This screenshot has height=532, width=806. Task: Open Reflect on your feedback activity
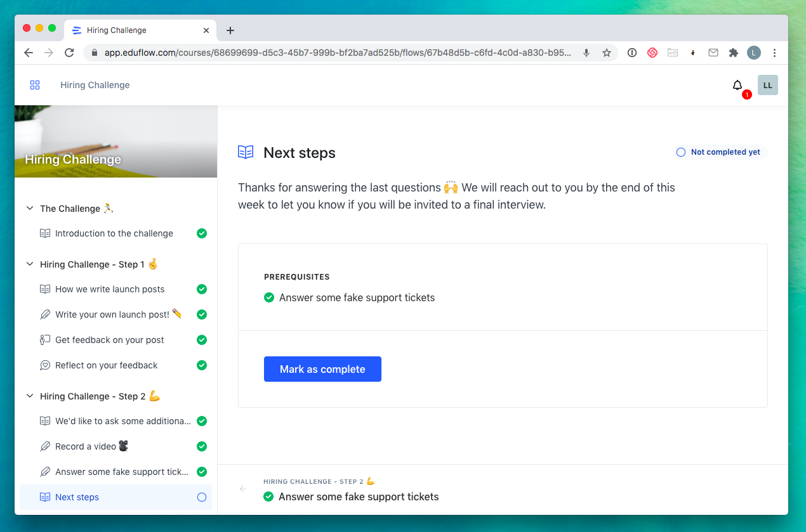click(x=116, y=365)
